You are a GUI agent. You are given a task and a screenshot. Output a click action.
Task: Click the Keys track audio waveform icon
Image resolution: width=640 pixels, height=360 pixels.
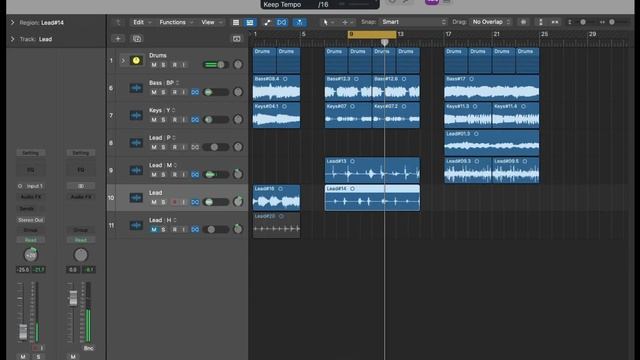[136, 116]
